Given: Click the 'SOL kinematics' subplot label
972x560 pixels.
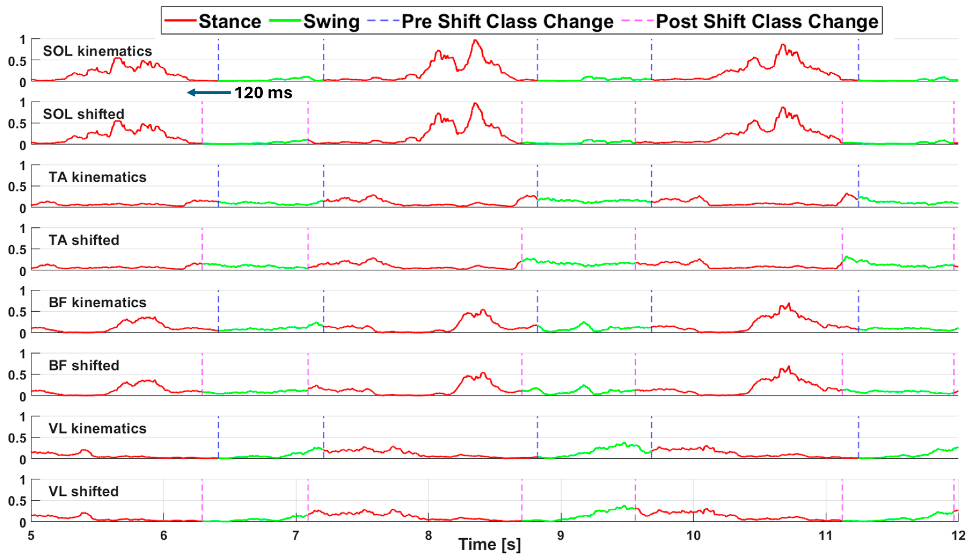Looking at the screenshot, I should point(97,51).
